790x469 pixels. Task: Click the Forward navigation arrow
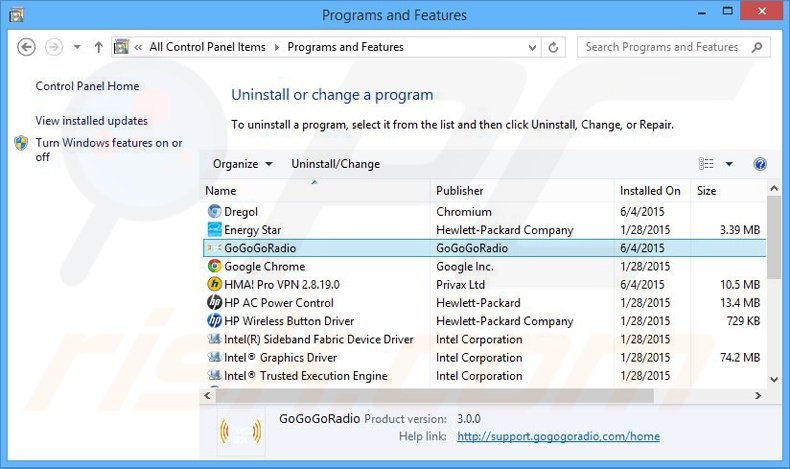pos(54,47)
